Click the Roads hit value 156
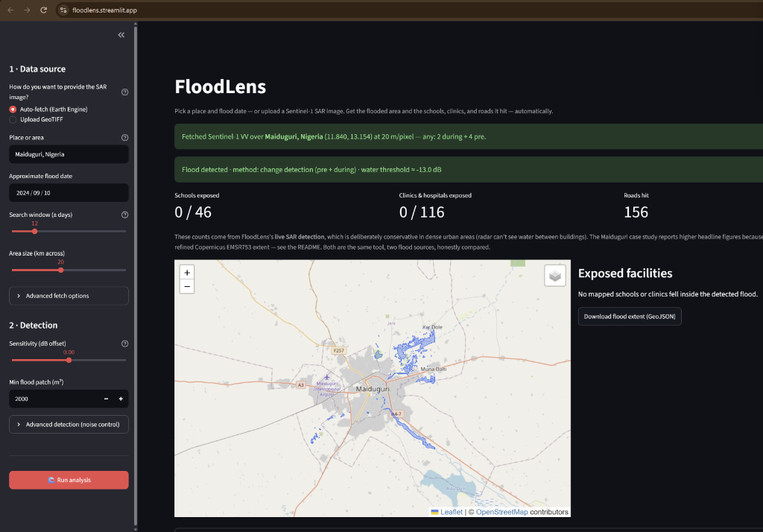Image resolution: width=763 pixels, height=532 pixels. 636,212
